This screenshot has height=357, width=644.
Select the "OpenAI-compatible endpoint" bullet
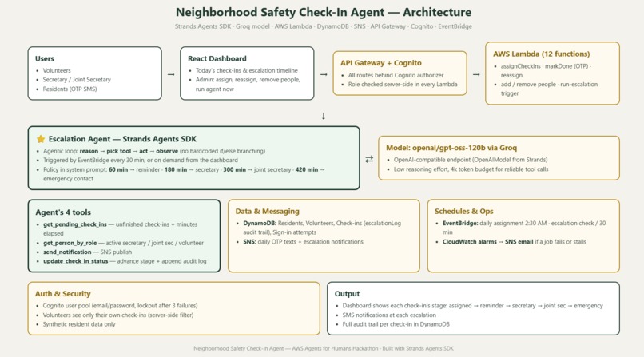click(x=471, y=160)
